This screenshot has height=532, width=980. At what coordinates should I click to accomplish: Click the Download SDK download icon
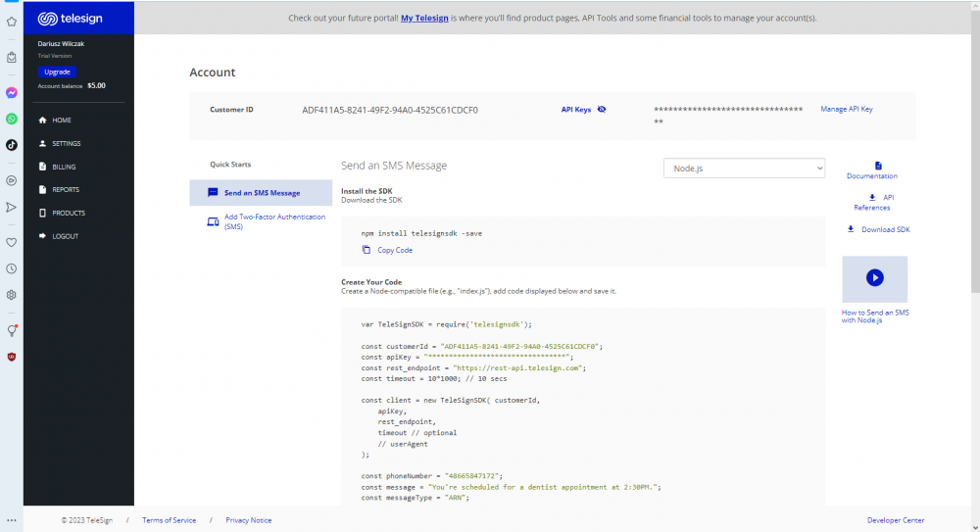pos(851,229)
